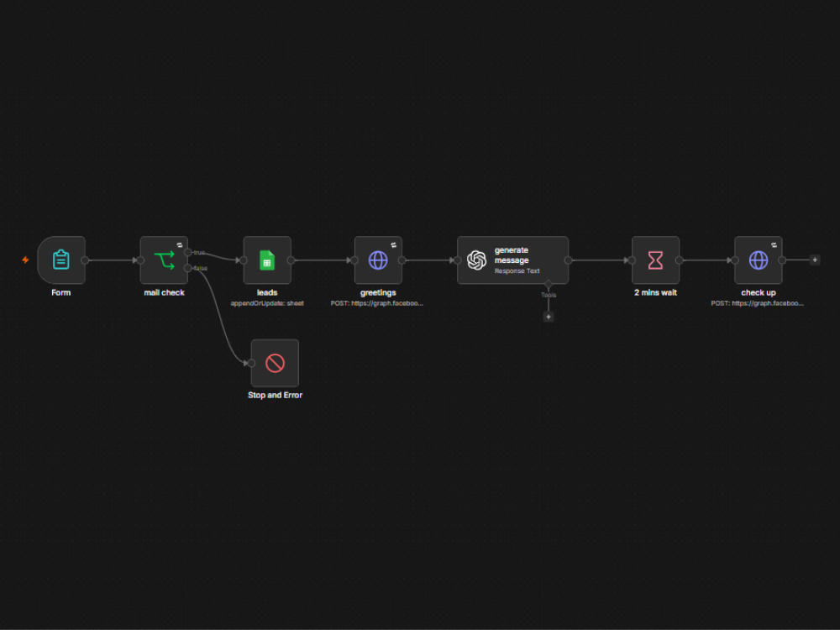
Task: Click the greetings node output connector
Action: (x=402, y=260)
